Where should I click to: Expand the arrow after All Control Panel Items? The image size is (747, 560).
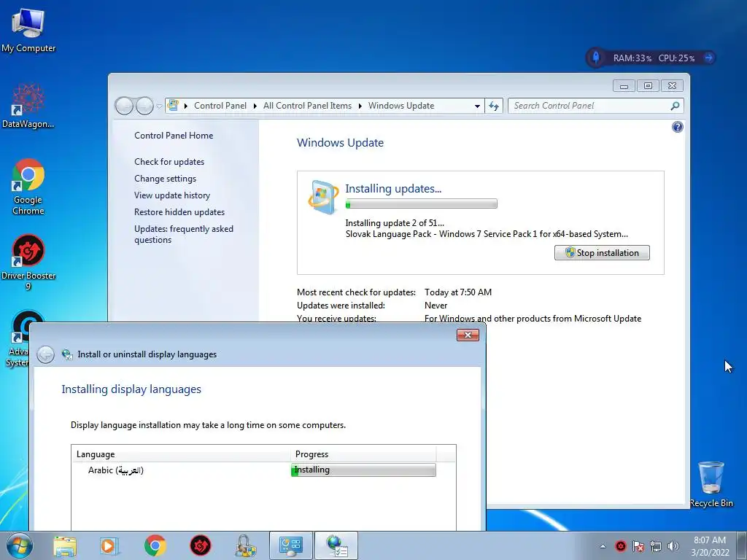(360, 106)
